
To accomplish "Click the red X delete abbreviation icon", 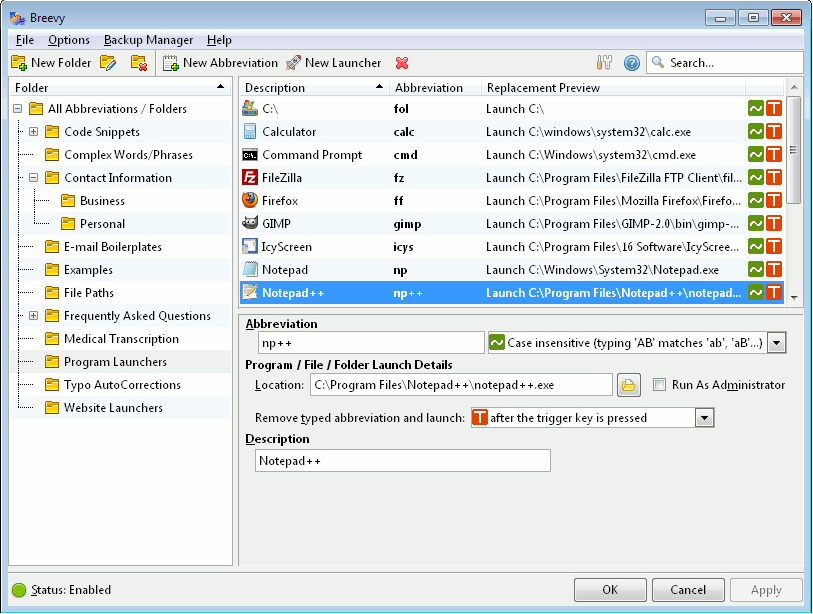I will tap(402, 63).
